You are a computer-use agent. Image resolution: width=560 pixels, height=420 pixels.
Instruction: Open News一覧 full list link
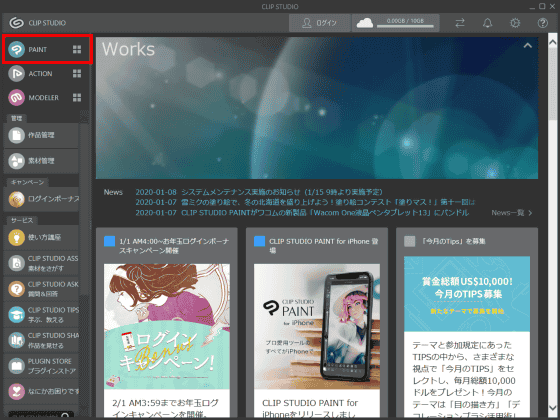pos(512,213)
